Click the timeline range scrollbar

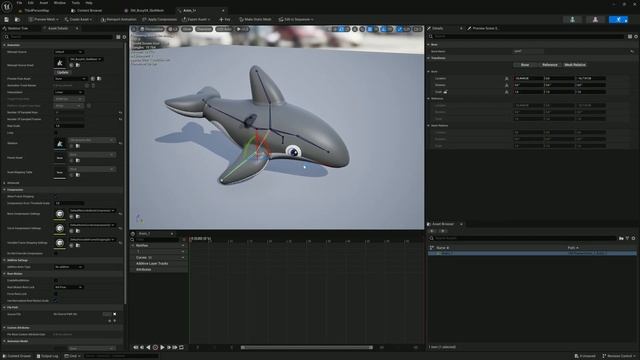[307, 347]
